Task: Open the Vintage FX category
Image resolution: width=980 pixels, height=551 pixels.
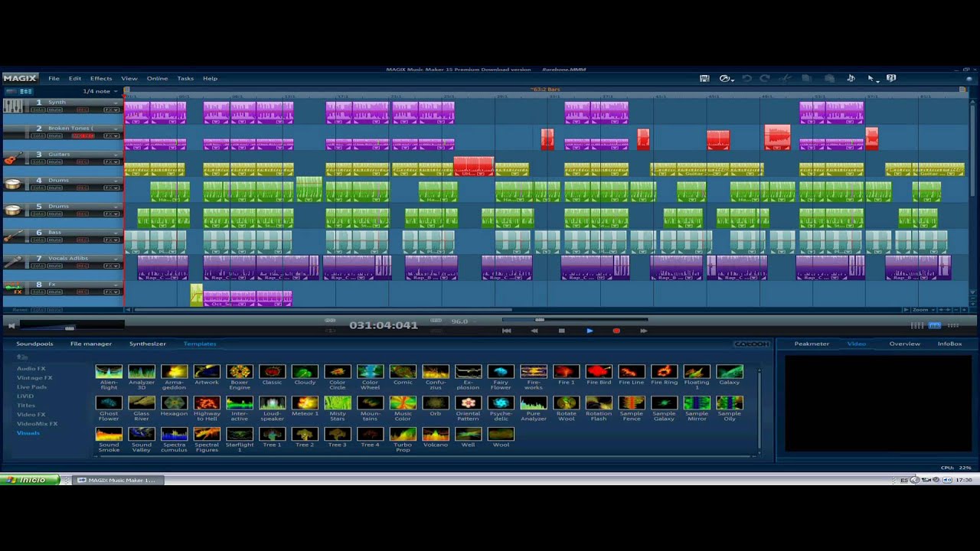Action: pyautogui.click(x=34, y=377)
